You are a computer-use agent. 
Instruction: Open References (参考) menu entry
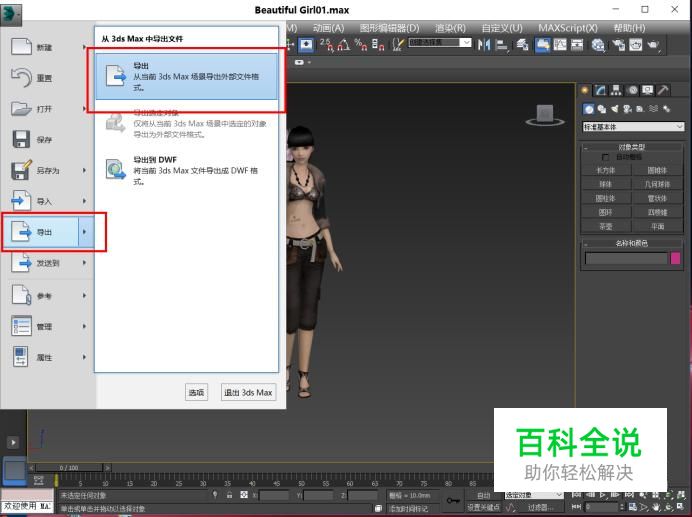44,295
